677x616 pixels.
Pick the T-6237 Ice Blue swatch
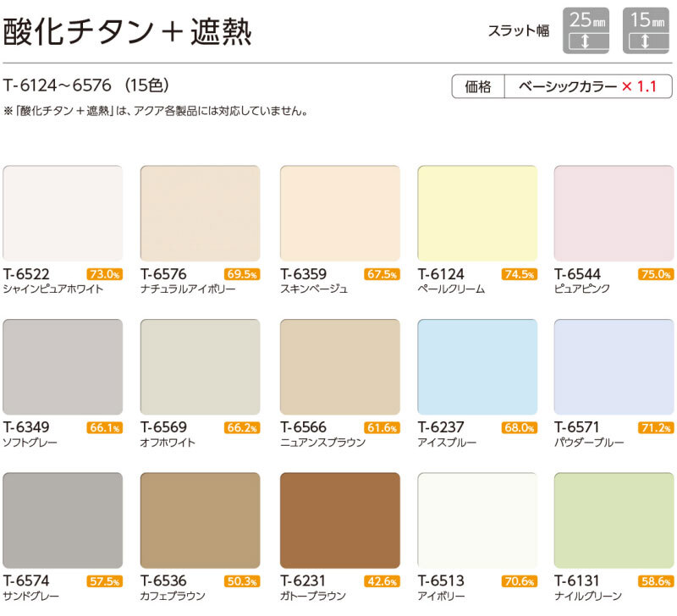tap(477, 366)
